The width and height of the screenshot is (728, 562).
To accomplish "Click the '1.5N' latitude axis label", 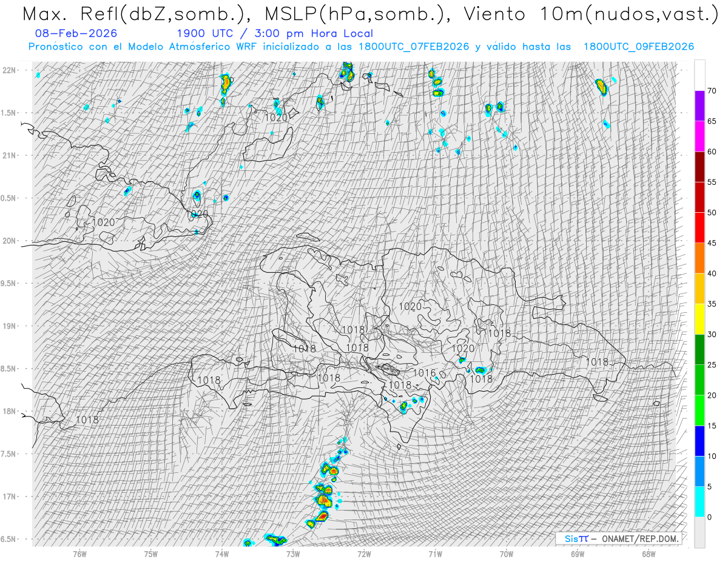I will (9, 113).
